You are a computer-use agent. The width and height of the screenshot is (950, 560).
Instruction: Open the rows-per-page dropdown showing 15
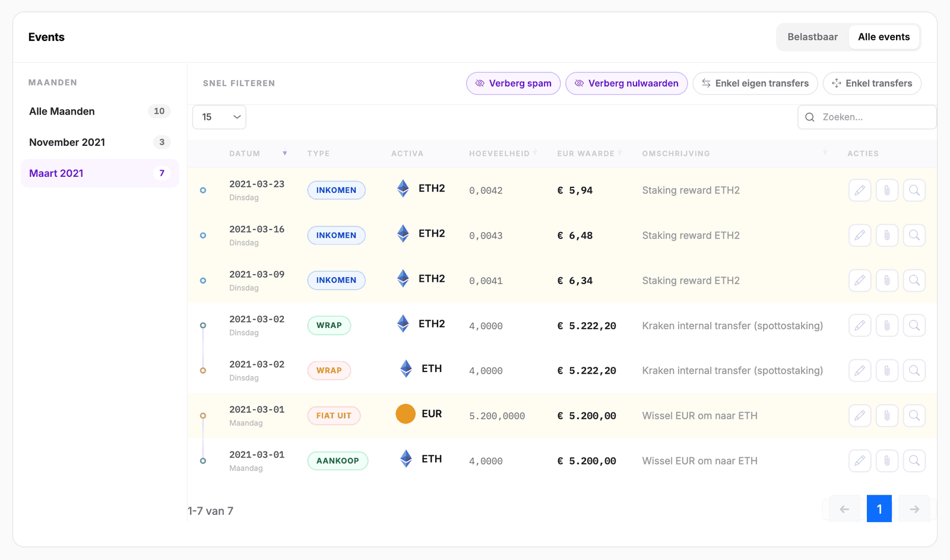[219, 117]
